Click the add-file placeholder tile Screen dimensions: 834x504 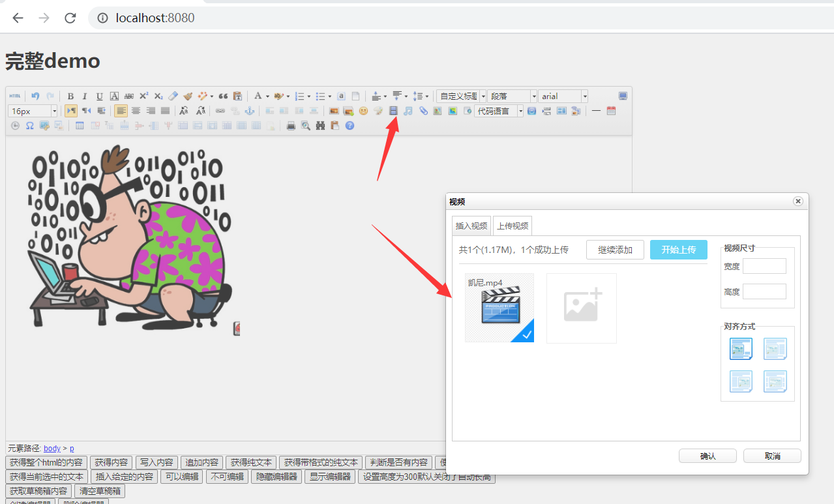[582, 308]
